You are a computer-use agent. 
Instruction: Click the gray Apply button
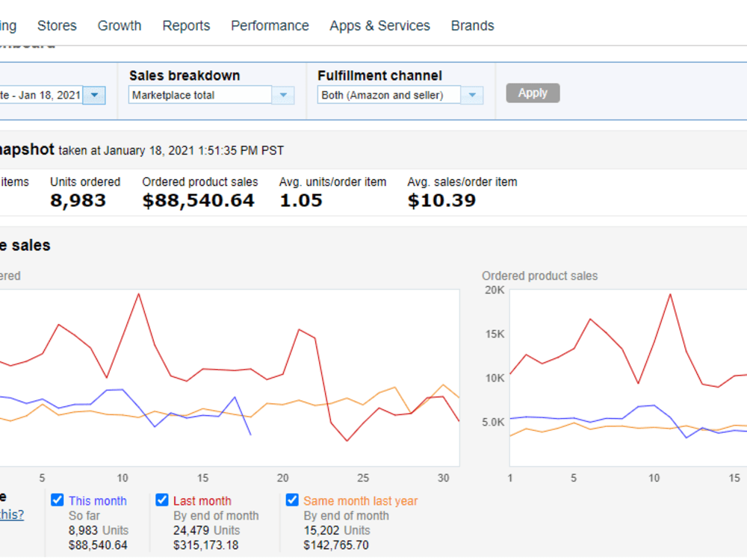point(533,93)
